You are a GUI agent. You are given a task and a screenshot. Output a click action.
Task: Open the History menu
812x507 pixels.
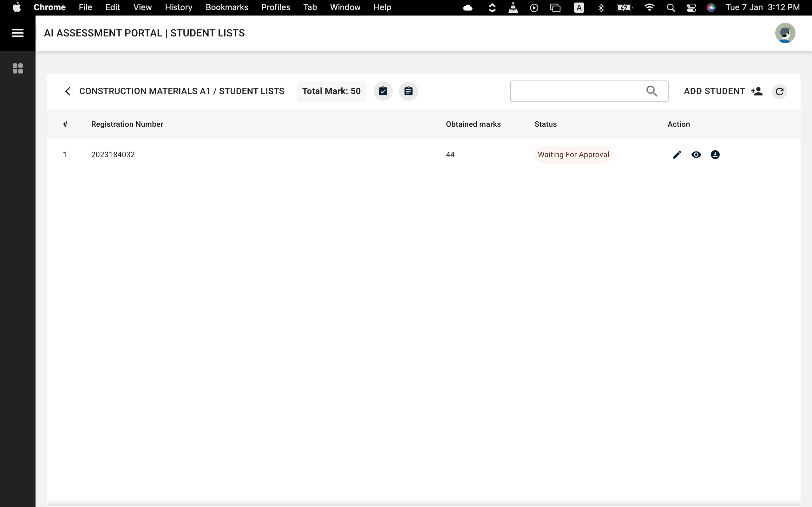coord(179,7)
